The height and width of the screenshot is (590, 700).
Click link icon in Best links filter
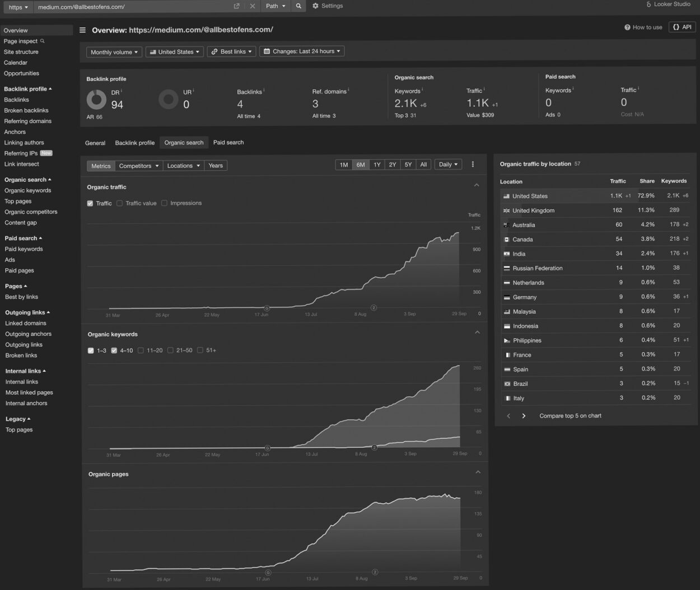[x=214, y=51]
